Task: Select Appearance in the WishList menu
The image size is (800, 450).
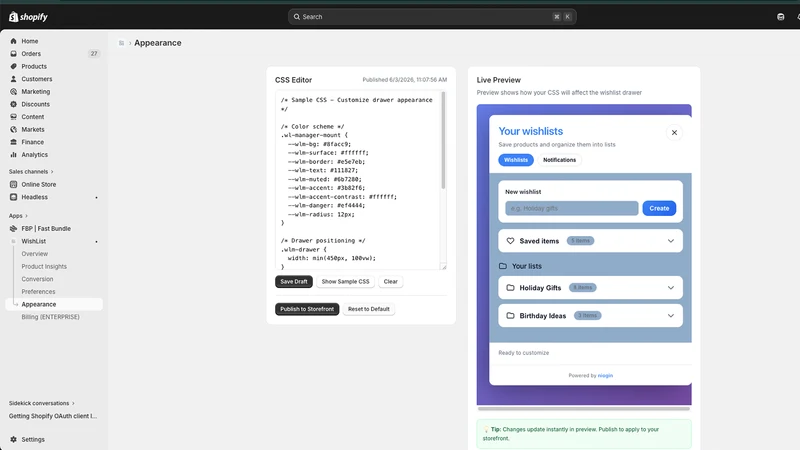Action: 54,304
